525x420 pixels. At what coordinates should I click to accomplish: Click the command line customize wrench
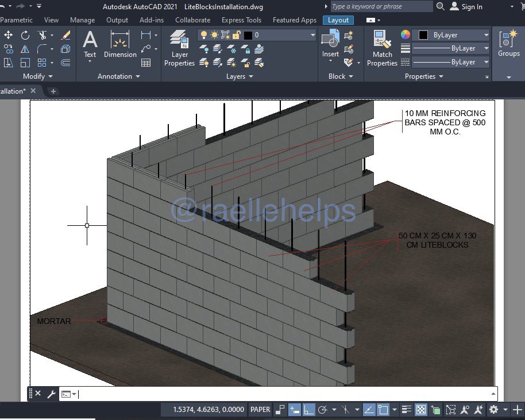[51, 394]
